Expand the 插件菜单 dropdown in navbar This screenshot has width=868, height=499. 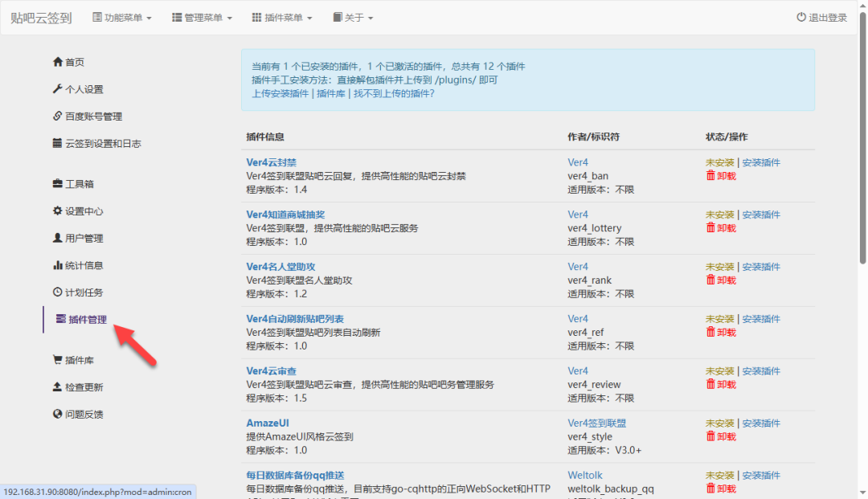[282, 18]
